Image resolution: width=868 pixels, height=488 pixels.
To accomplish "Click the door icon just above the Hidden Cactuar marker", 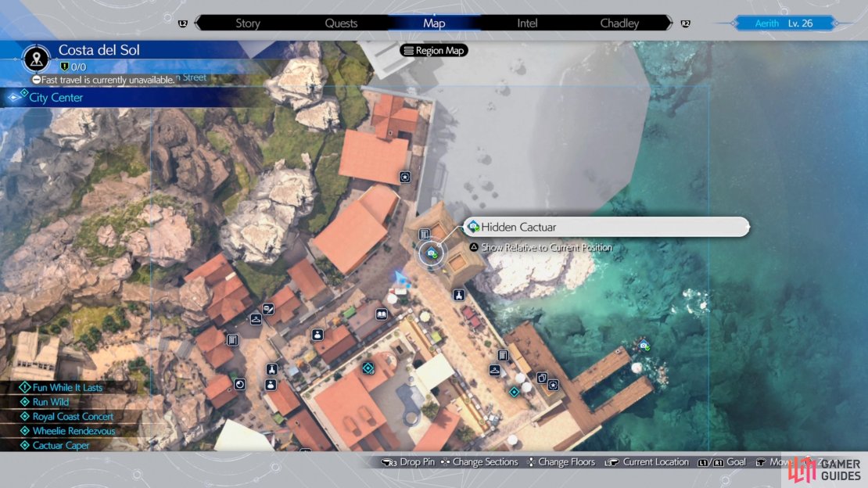I will click(x=425, y=235).
